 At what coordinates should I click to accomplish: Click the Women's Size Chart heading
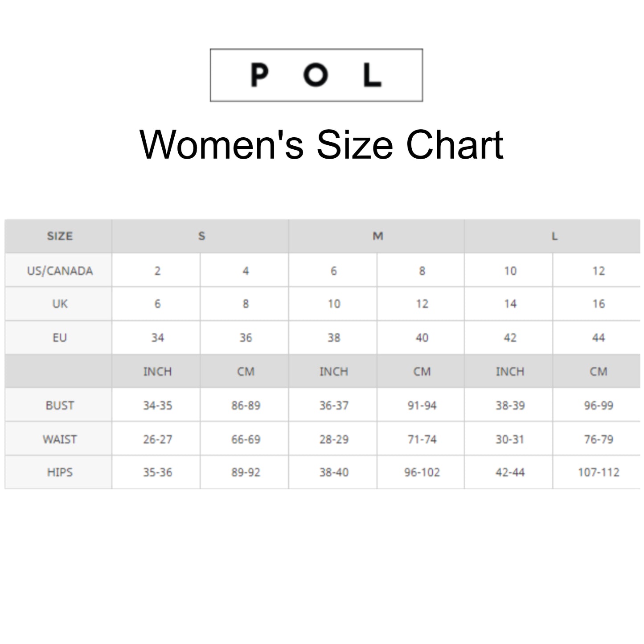pyautogui.click(x=321, y=144)
